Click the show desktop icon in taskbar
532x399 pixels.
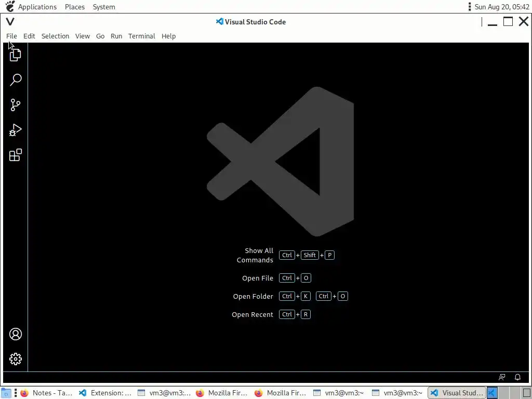pos(6,393)
